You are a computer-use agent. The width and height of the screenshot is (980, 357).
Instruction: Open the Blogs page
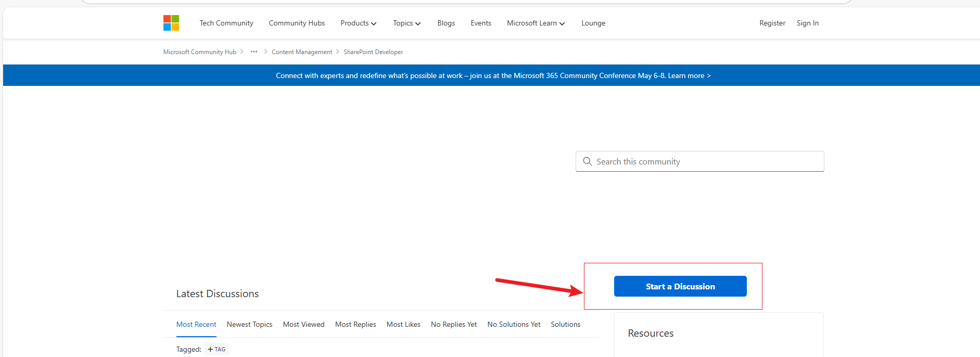coord(446,23)
